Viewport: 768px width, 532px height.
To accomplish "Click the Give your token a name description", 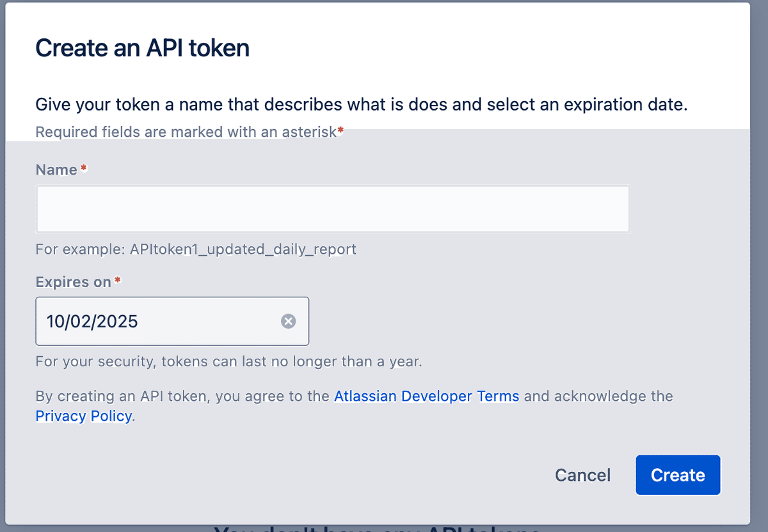I will coord(361,104).
